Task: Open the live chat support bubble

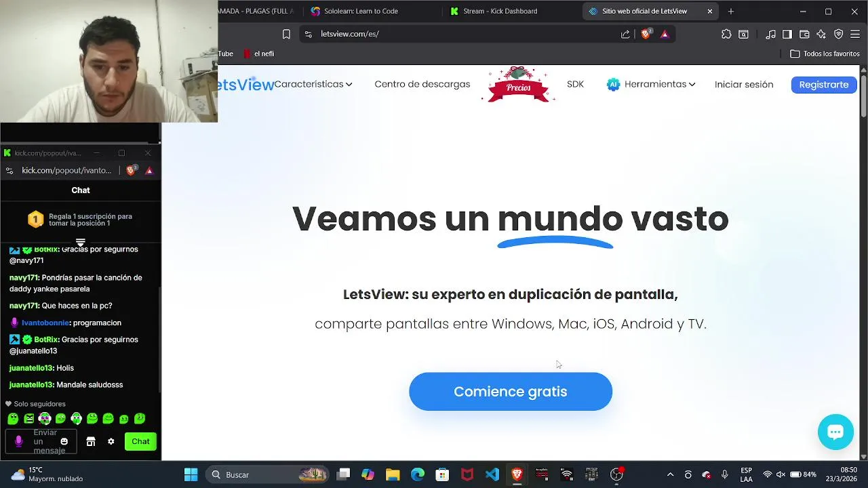Action: click(x=835, y=432)
